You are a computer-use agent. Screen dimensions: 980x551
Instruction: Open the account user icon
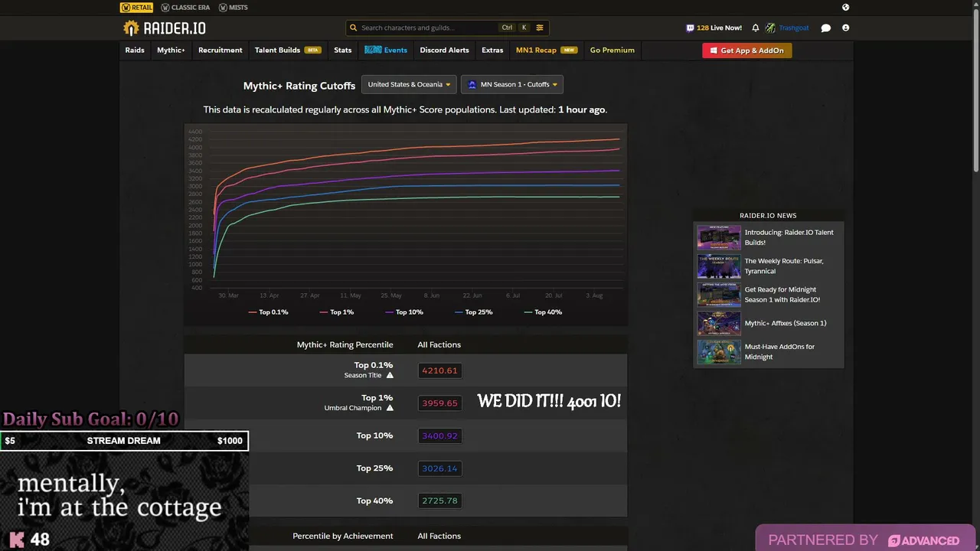coord(845,28)
